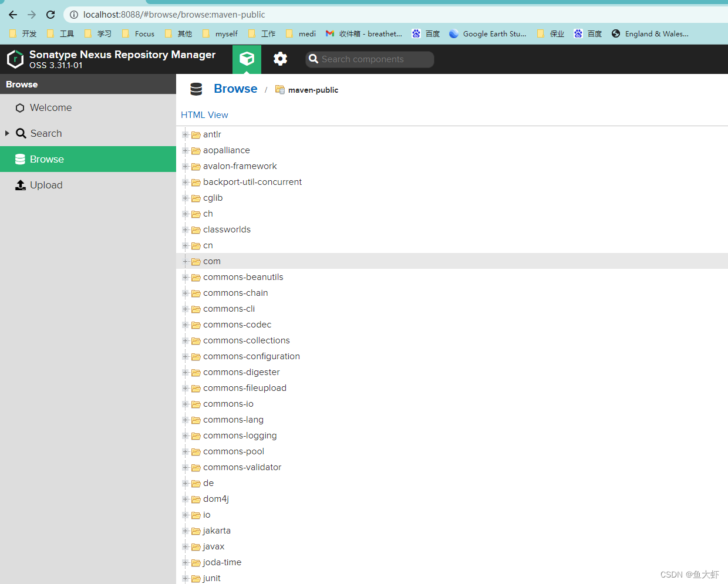Click the address bar URL
728x584 pixels.
[174, 15]
